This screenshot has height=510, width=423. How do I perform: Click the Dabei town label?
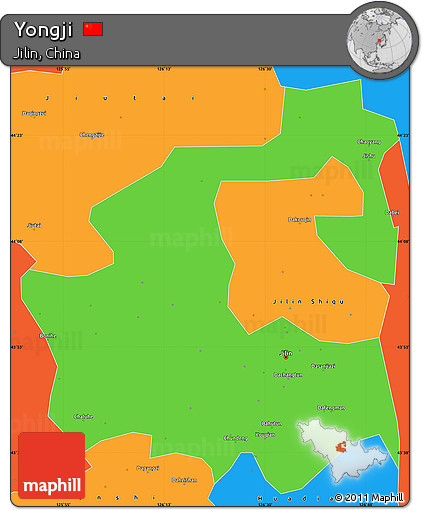[392, 212]
